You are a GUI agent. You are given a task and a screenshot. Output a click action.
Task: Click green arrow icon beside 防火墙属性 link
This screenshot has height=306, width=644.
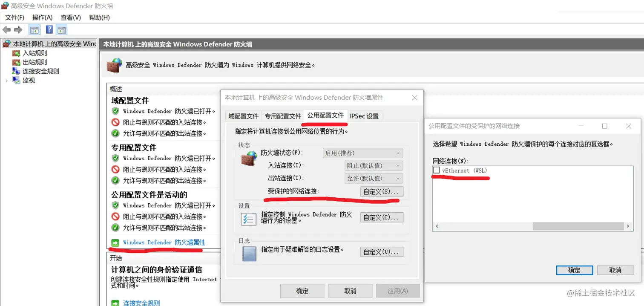point(115,242)
